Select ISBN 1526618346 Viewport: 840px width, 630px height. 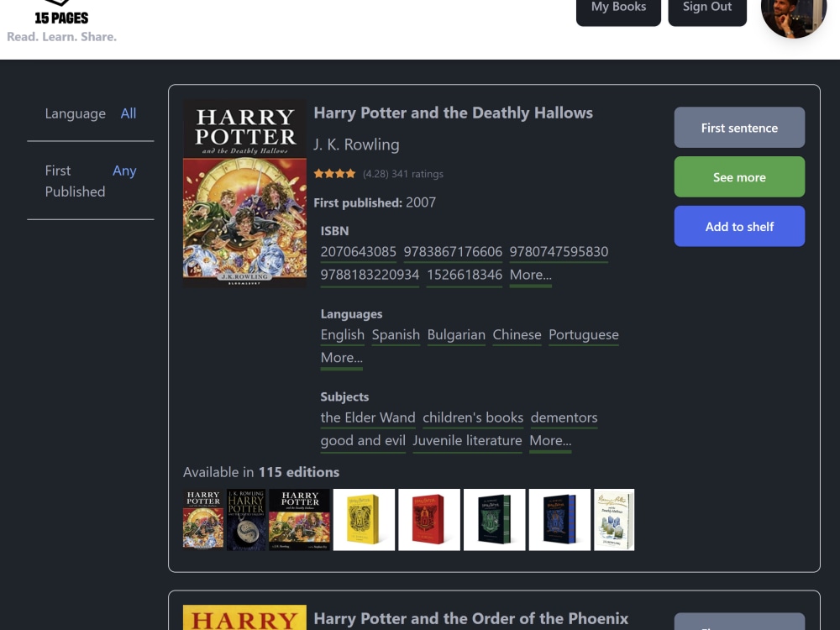click(465, 275)
